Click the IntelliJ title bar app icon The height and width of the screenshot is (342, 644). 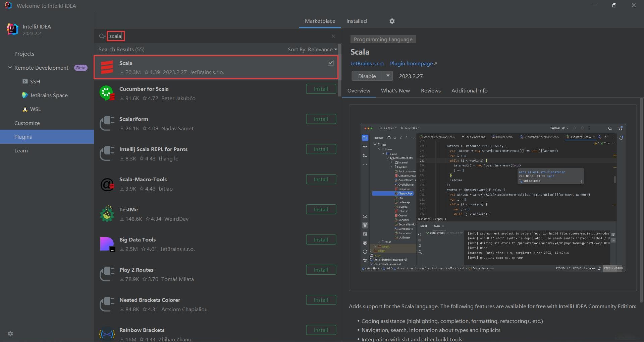8,5
